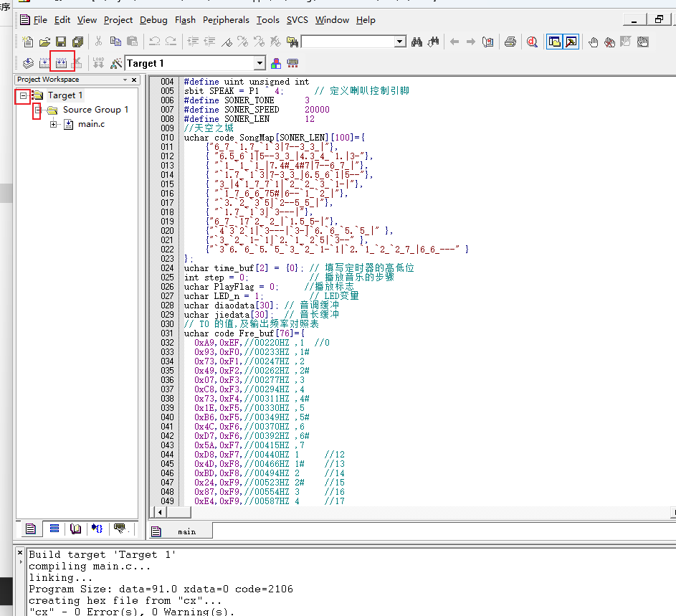
Task: Open the Flash menu
Action: point(185,20)
